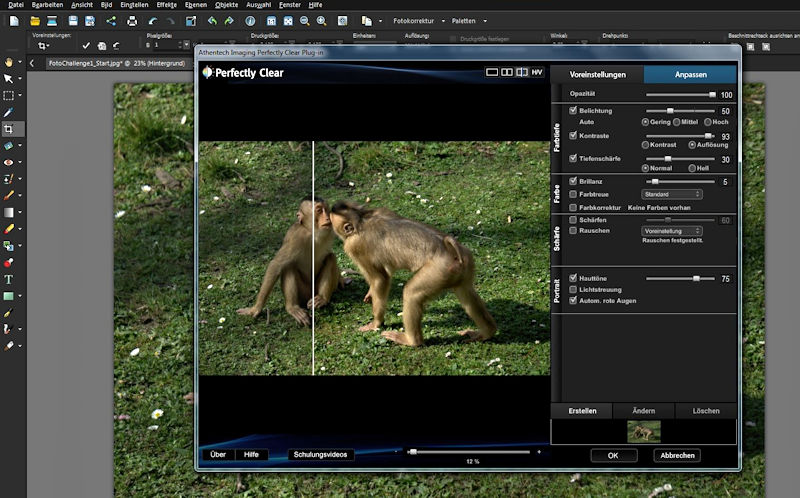
Task: Enable the Schärfen checkbox
Action: (573, 219)
